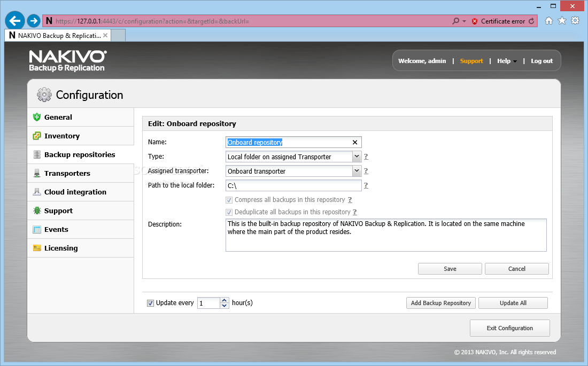This screenshot has height=366, width=588.
Task: Click the browser home icon
Action: (548, 21)
